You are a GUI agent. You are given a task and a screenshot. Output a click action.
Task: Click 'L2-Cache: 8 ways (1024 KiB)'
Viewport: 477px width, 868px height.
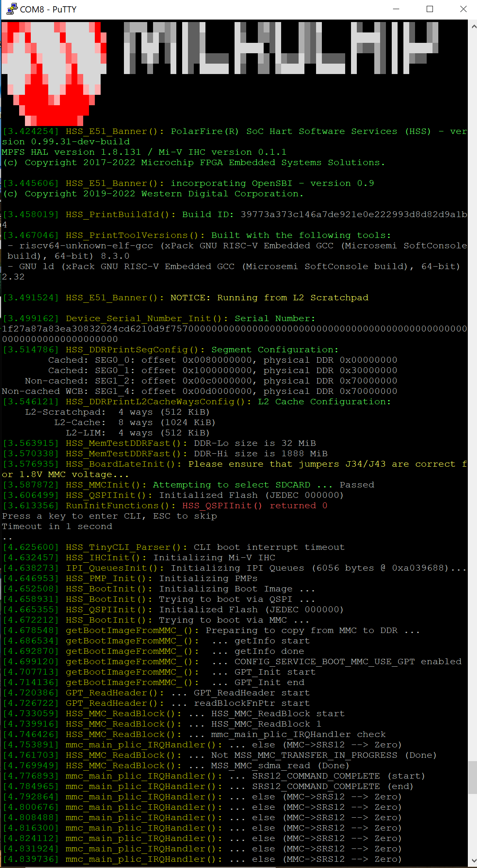[x=135, y=422]
